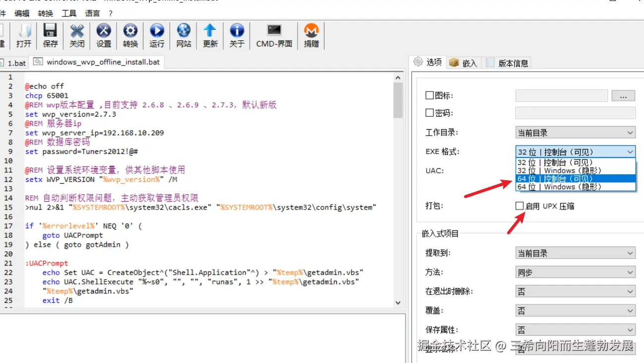Click the editor scrollbar up arrow

[398, 77]
